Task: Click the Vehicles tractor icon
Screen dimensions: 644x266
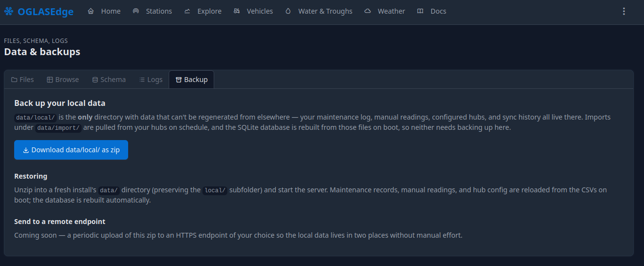Action: click(x=237, y=11)
